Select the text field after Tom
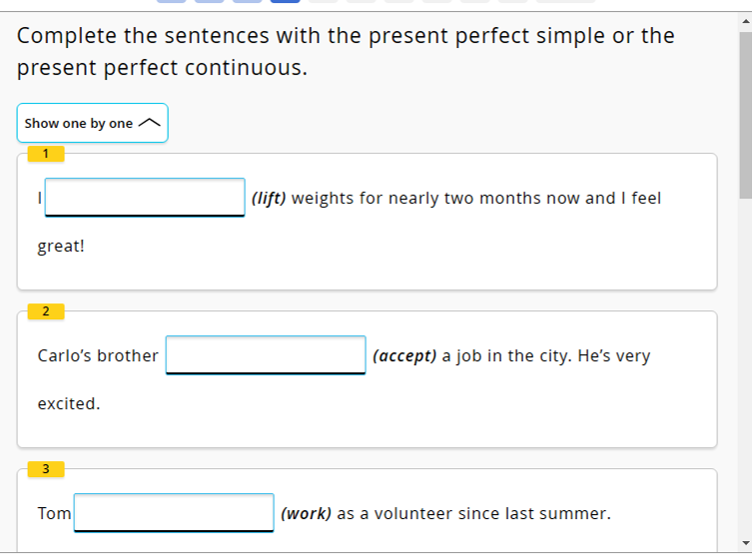The height and width of the screenshot is (560, 752). click(174, 512)
